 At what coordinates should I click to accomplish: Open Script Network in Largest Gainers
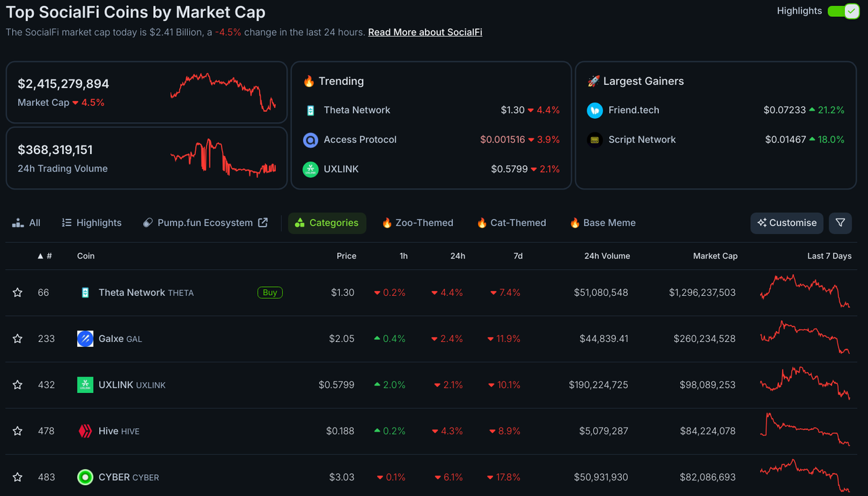(642, 140)
